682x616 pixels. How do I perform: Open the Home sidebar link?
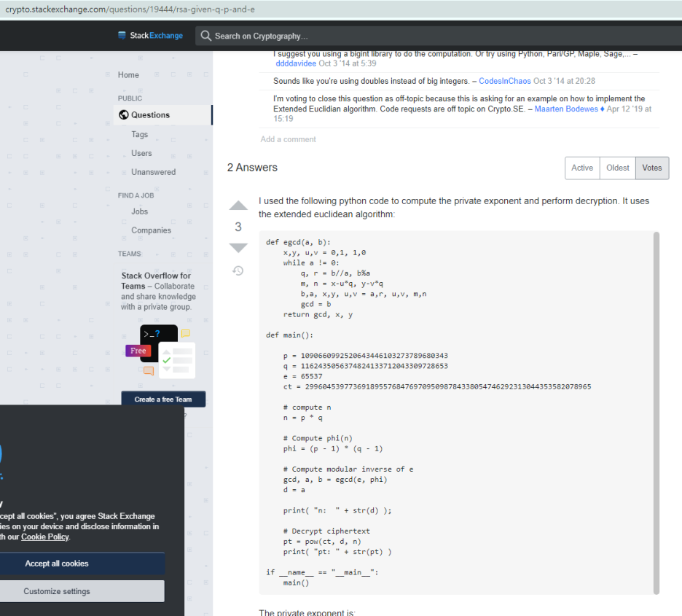(x=128, y=75)
